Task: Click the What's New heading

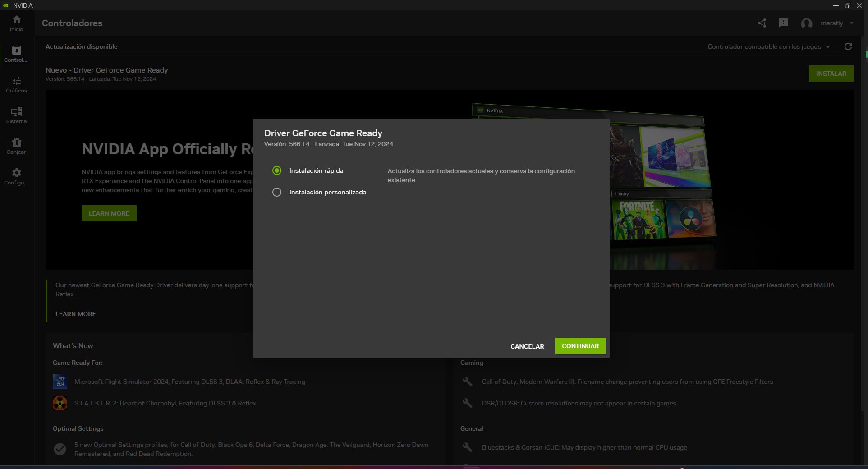Action: click(73, 345)
